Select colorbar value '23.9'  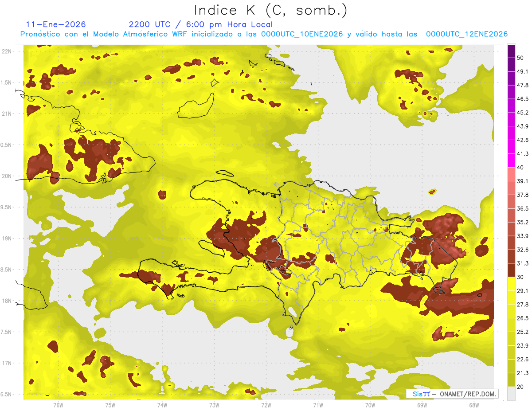tap(523, 346)
